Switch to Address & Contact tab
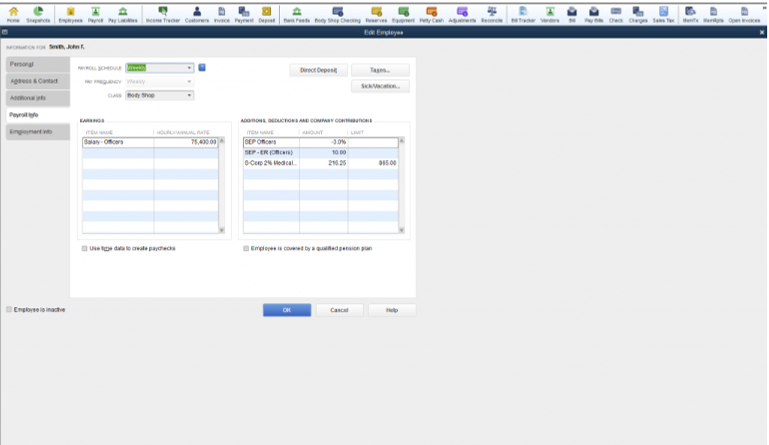The width and height of the screenshot is (769, 445). tap(38, 81)
